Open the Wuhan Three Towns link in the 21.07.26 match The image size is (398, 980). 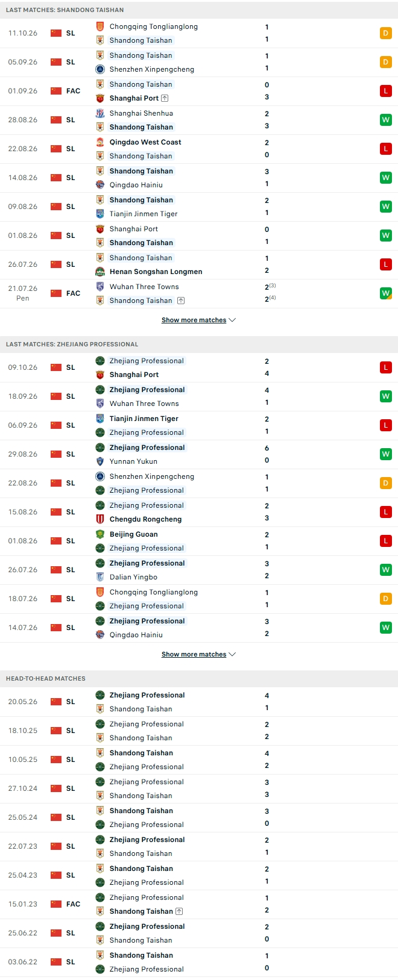point(144,287)
